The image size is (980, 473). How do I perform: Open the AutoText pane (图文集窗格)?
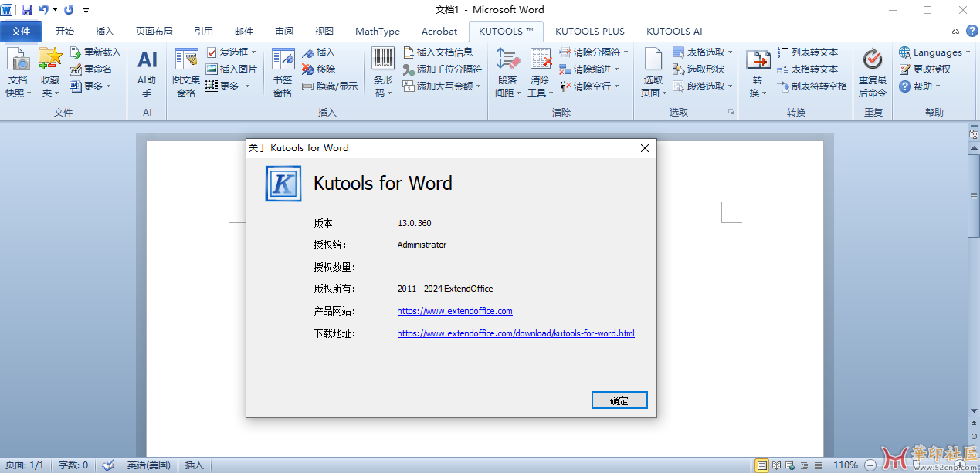click(186, 73)
